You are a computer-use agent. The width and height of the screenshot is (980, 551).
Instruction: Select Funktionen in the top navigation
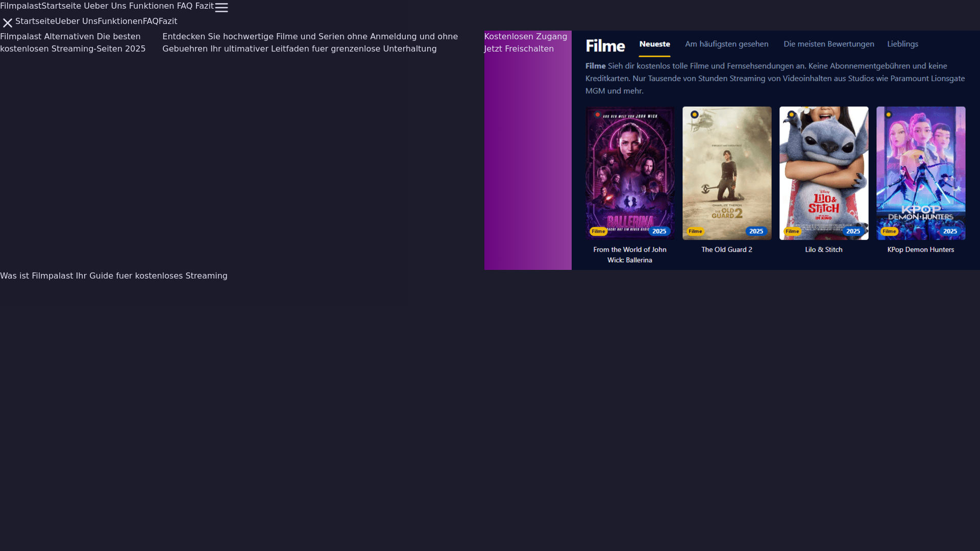[x=152, y=6]
